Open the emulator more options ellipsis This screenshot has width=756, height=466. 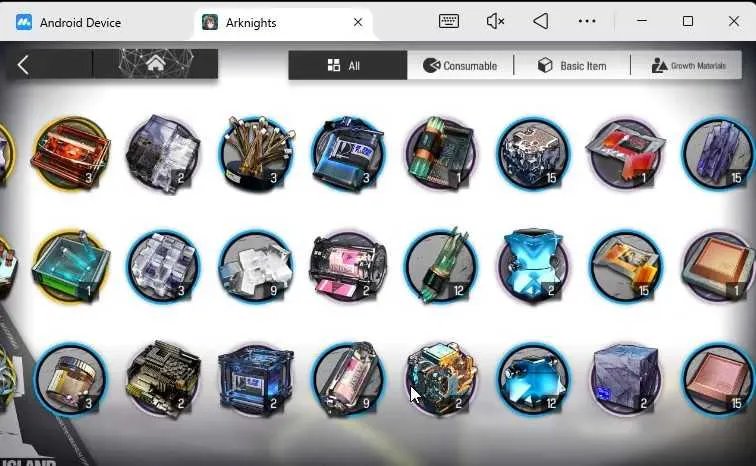pyautogui.click(x=587, y=21)
